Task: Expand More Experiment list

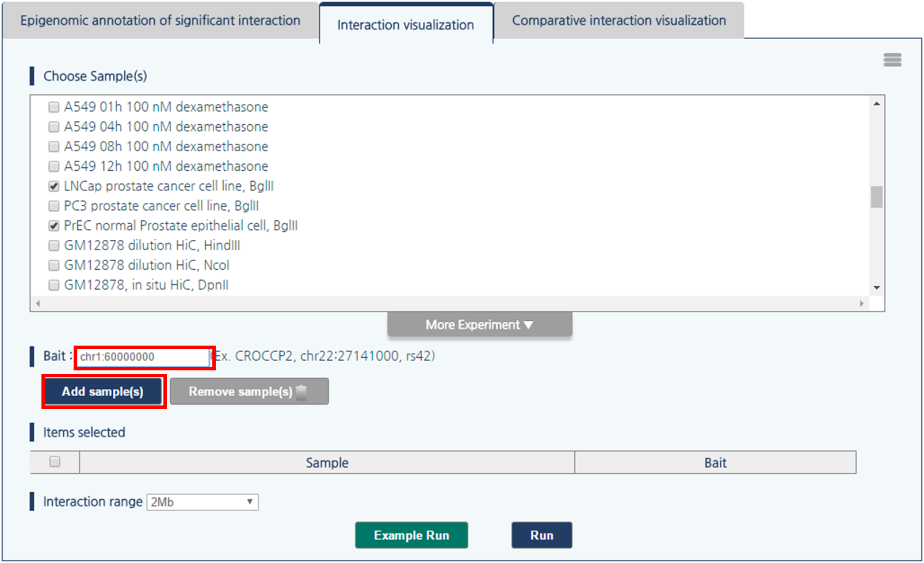Action: click(x=480, y=325)
